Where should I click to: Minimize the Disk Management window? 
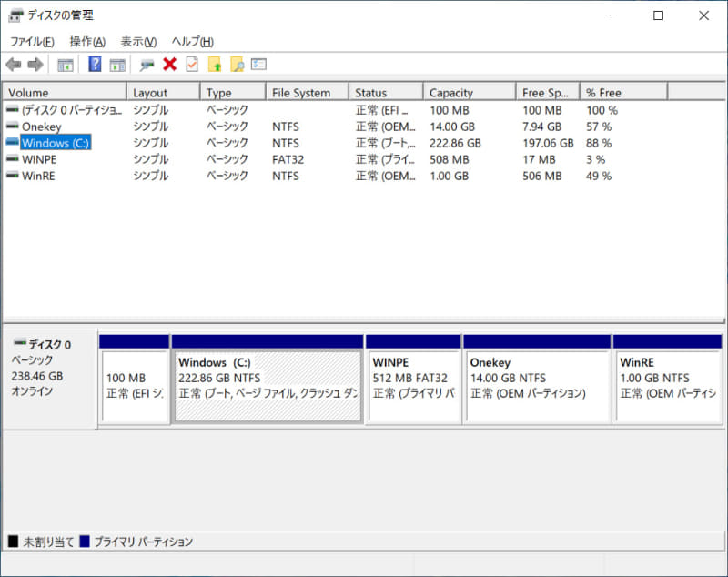613,15
